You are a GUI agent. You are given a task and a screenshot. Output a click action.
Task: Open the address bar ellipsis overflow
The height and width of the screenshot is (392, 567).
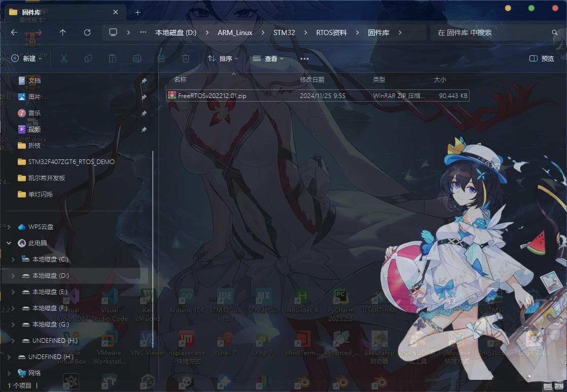(143, 32)
